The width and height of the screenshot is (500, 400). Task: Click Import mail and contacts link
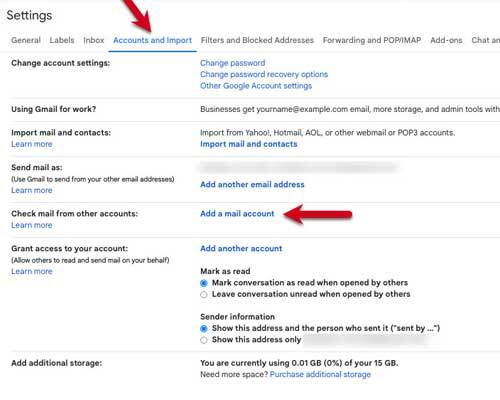(x=249, y=144)
